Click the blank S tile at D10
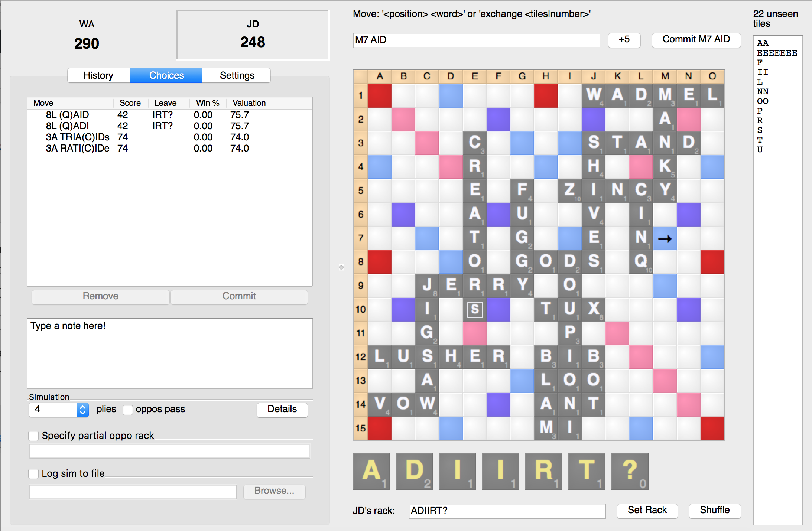 475,309
